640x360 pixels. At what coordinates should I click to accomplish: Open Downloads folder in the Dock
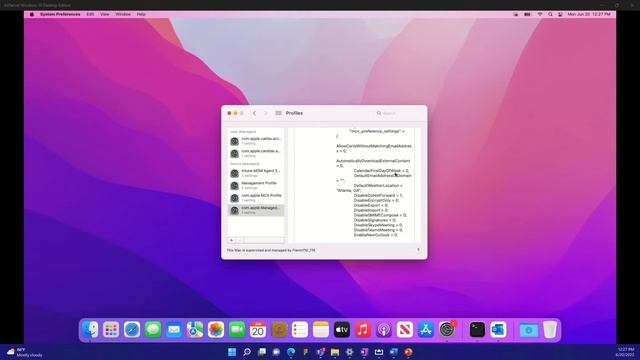pos(529,329)
